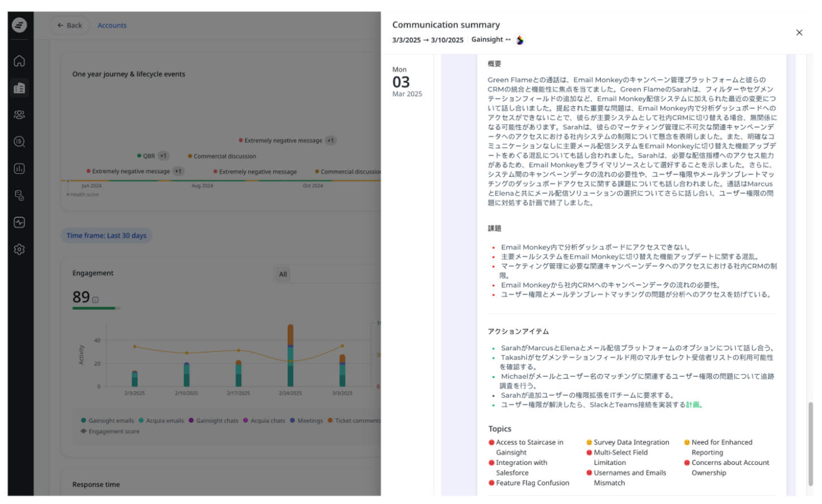Image resolution: width=822 pixels, height=504 pixels.
Task: Toggle Gainsight chats legend series
Action: pos(213,421)
